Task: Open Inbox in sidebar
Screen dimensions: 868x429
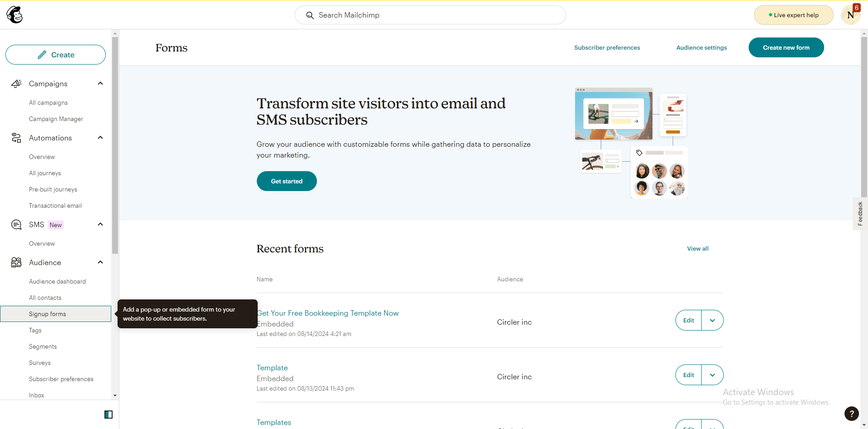Action: [x=37, y=395]
